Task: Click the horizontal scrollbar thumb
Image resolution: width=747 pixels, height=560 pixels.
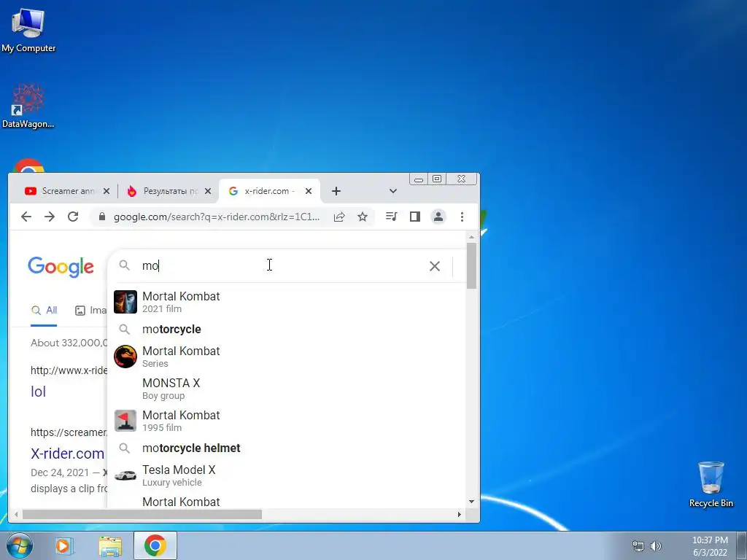Action: point(142,515)
